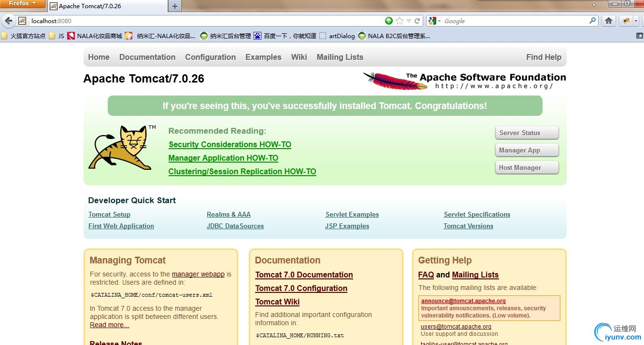
Task: Open Tomcat 7.0 Documentation link
Action: pyautogui.click(x=304, y=275)
